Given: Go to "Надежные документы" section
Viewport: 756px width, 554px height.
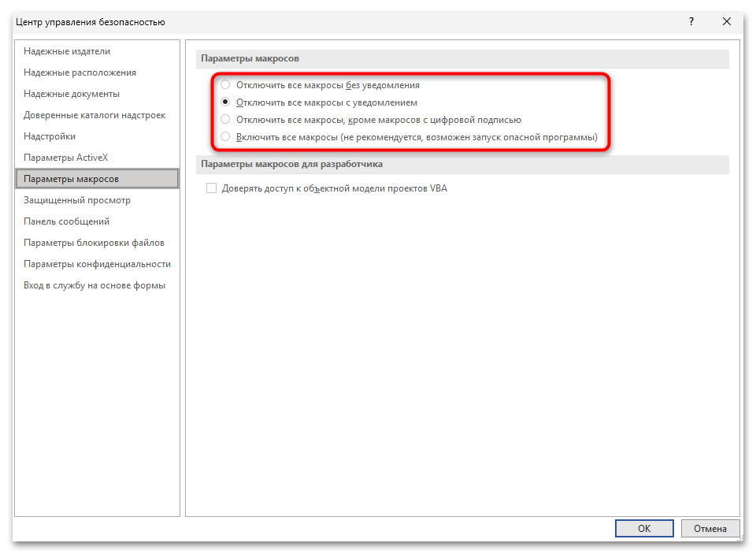Looking at the screenshot, I should click(x=98, y=94).
